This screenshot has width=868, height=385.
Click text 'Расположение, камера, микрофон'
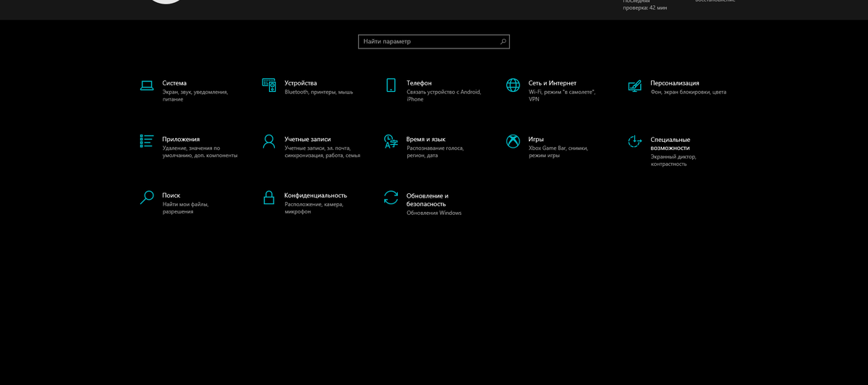pos(314,208)
